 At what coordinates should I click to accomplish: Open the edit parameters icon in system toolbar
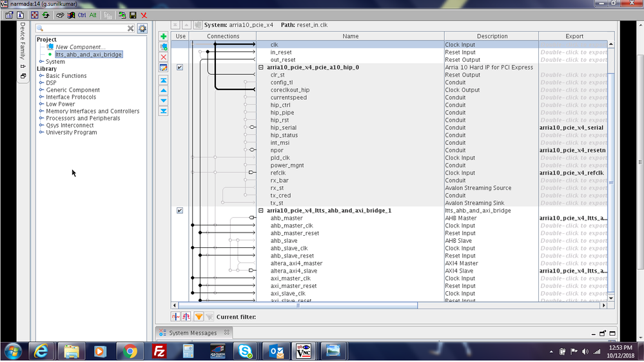tap(163, 67)
